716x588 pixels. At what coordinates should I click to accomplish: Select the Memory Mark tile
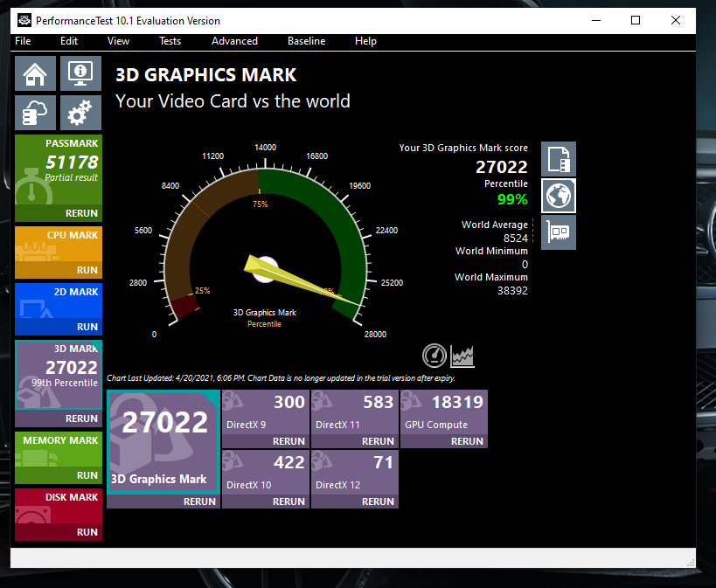pyautogui.click(x=59, y=449)
